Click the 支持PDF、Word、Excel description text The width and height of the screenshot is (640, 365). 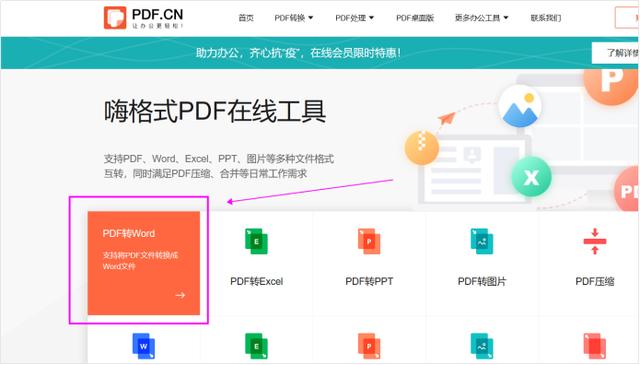coord(218,166)
